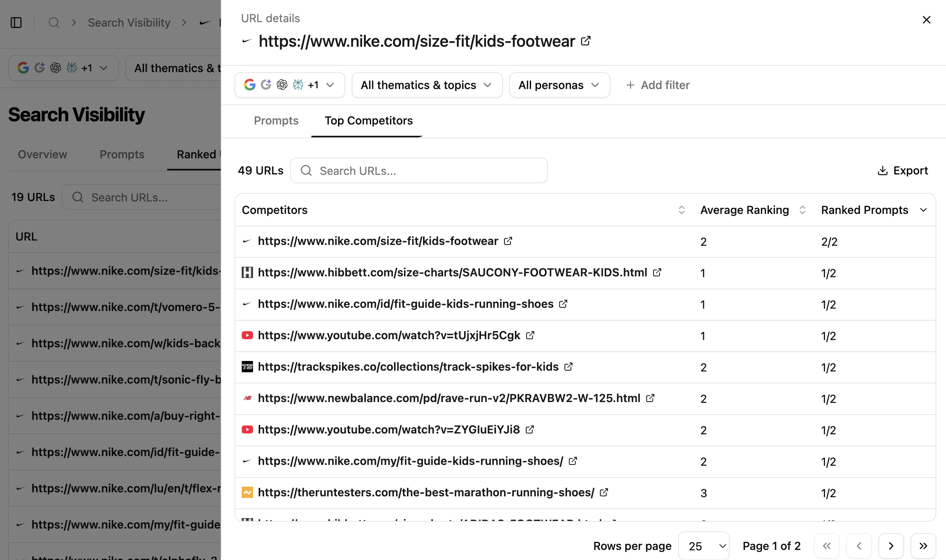946x560 pixels.
Task: Select Top Competitors tab
Action: pyautogui.click(x=369, y=120)
